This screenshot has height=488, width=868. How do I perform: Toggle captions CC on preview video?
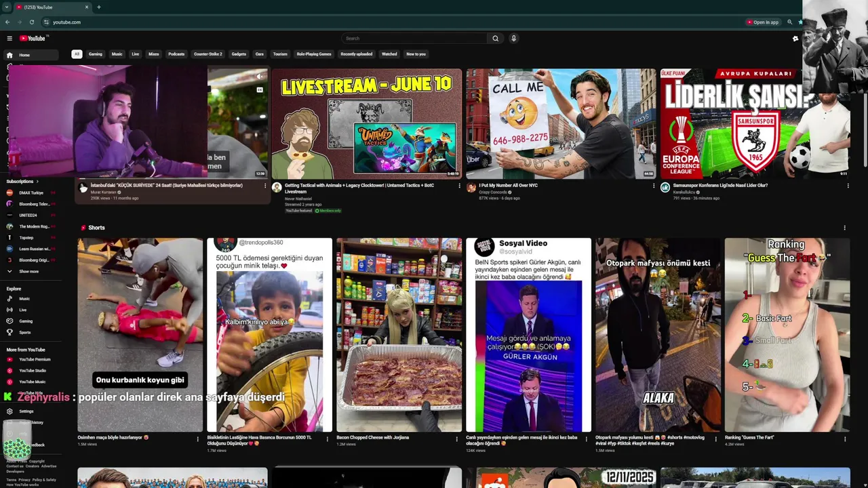(x=259, y=89)
